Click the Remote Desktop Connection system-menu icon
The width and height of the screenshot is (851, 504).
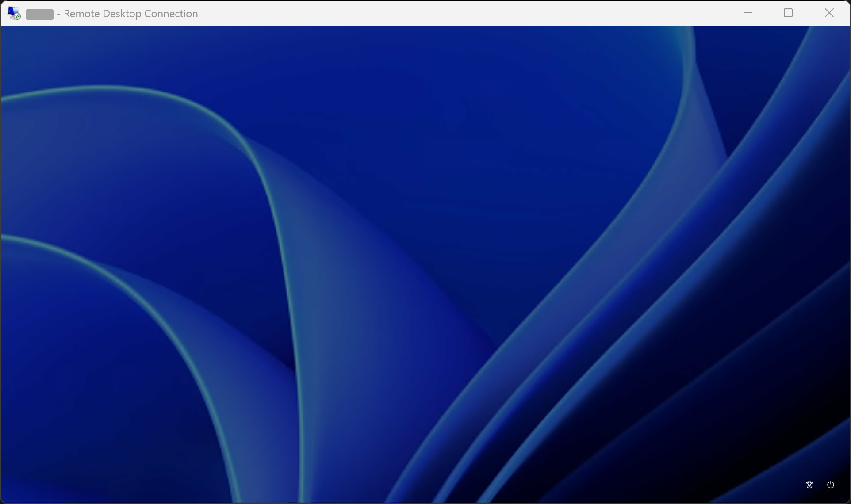[x=14, y=13]
